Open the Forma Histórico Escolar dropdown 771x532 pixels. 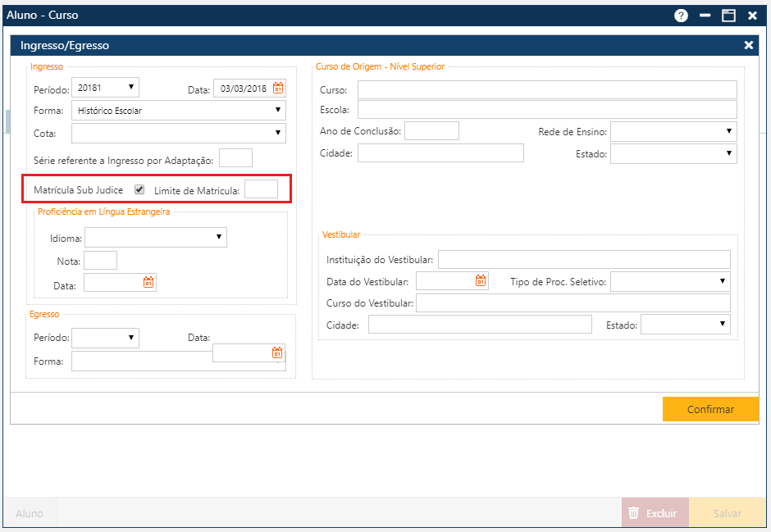(178, 111)
